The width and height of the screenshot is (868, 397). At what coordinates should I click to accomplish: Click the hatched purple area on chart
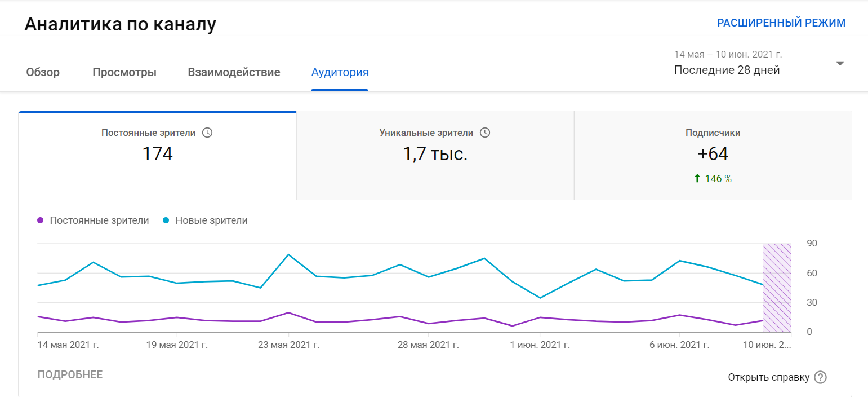pos(777,288)
